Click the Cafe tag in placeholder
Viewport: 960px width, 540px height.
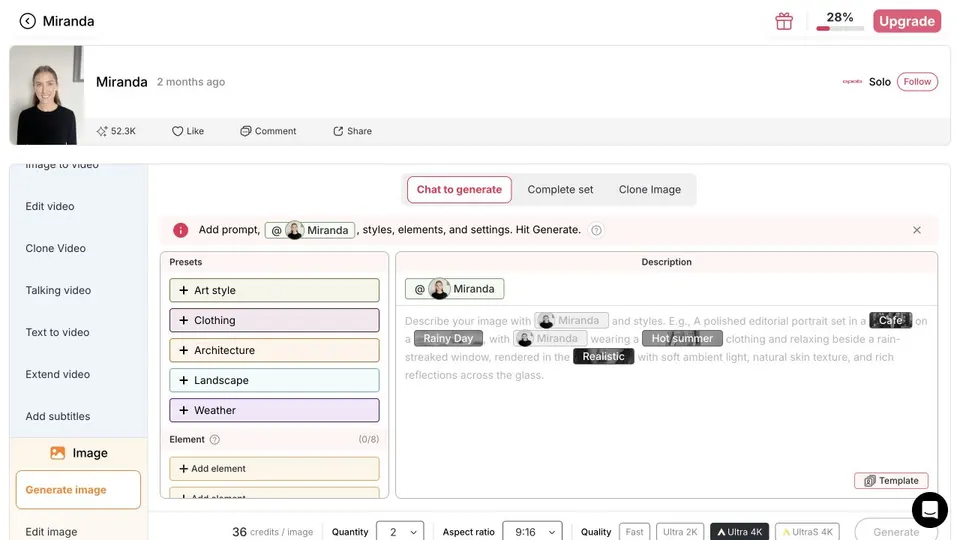click(890, 320)
